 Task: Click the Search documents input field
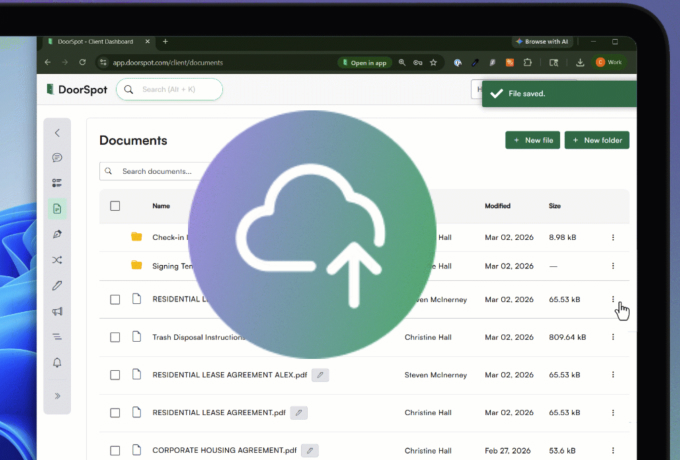[160, 171]
